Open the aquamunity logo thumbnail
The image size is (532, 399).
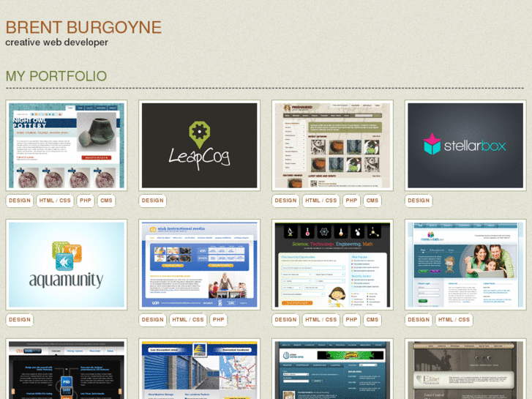[x=66, y=264]
